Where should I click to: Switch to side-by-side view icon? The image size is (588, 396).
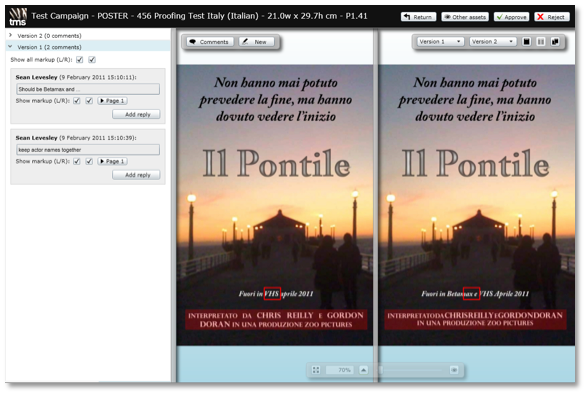(x=541, y=41)
